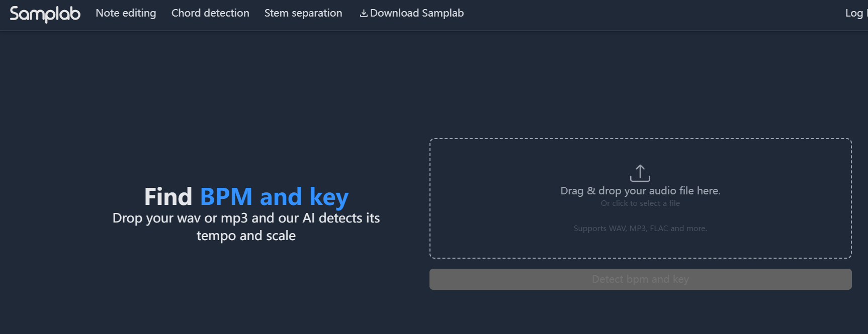Open Stem separation from the navbar
868x334 pixels.
point(303,13)
